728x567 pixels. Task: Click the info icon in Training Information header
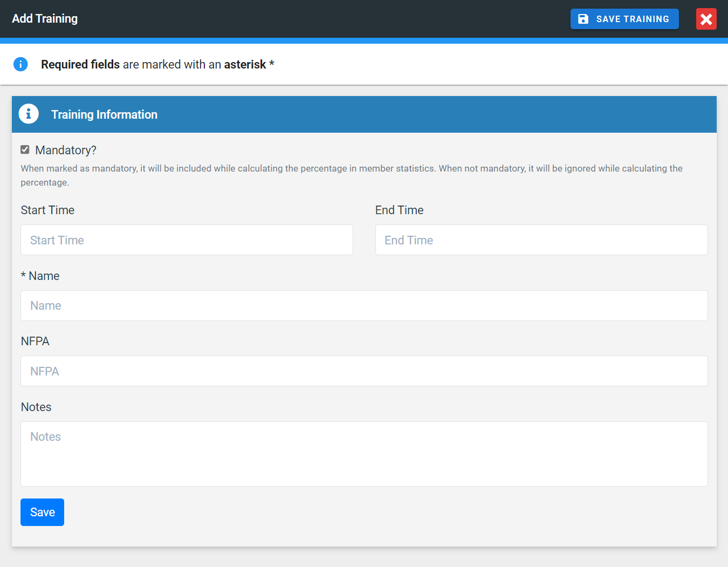click(29, 114)
